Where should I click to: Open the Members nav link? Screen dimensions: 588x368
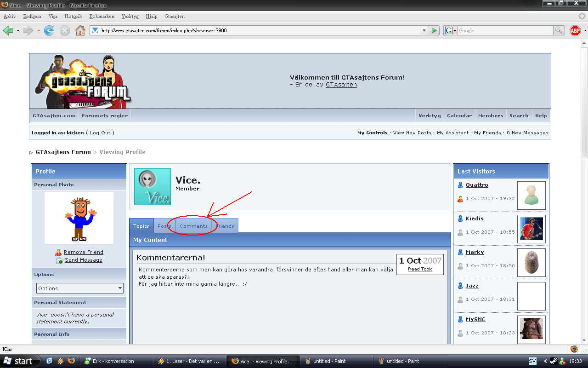point(491,115)
